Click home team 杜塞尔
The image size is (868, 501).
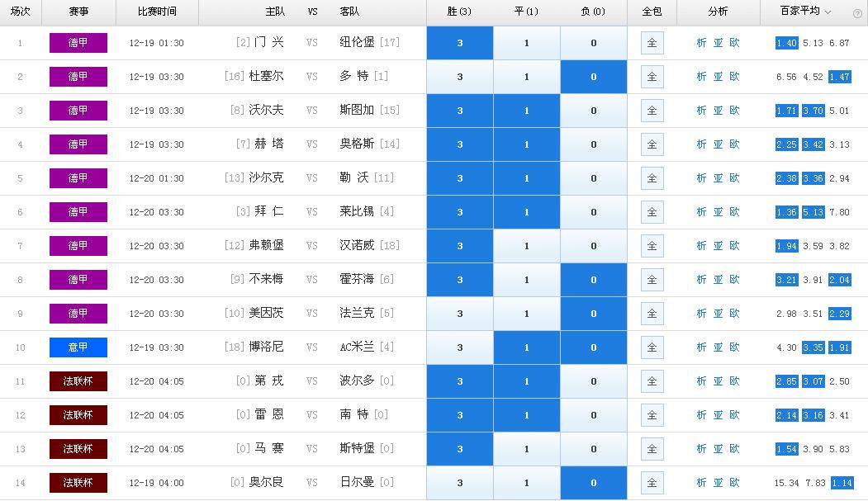pyautogui.click(x=266, y=76)
